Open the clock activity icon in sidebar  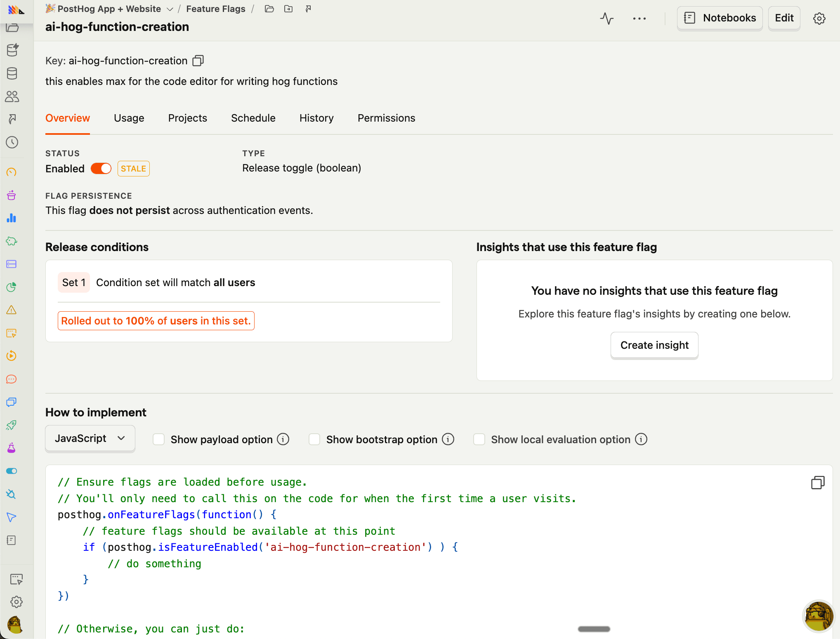(12, 142)
